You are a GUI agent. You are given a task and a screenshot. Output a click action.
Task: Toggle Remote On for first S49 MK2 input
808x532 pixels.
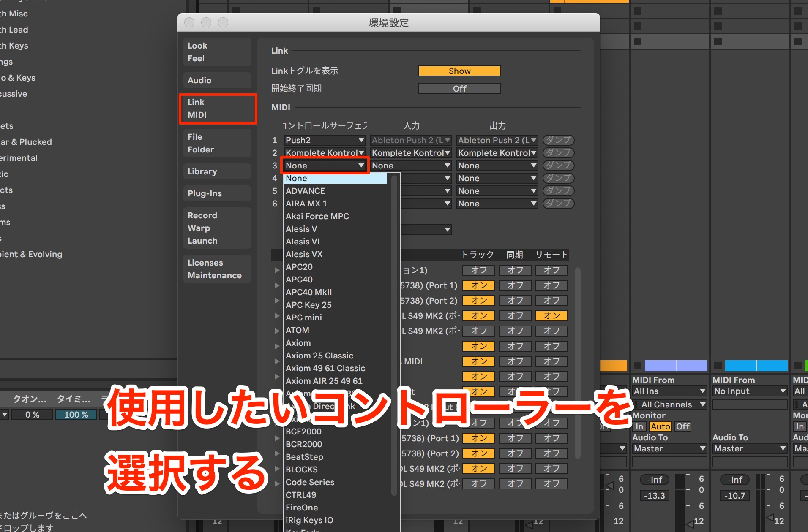tap(551, 316)
